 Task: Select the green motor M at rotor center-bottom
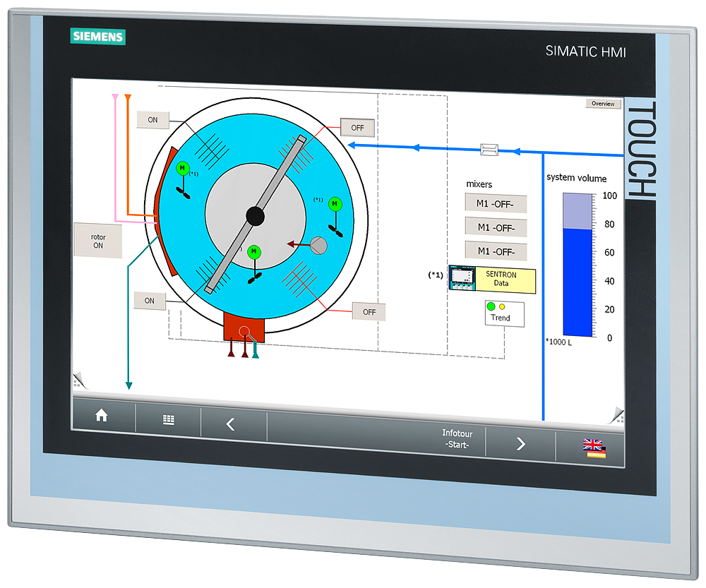pos(254,252)
